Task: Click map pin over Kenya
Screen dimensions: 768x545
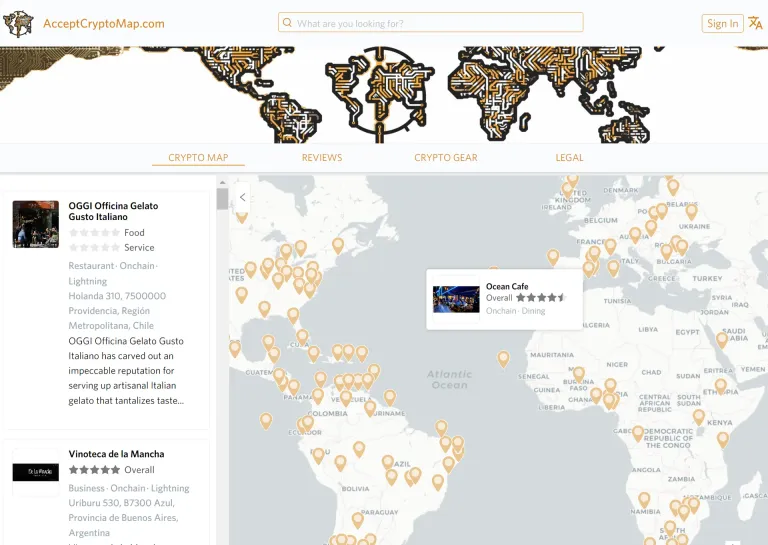Action: [x=699, y=417]
